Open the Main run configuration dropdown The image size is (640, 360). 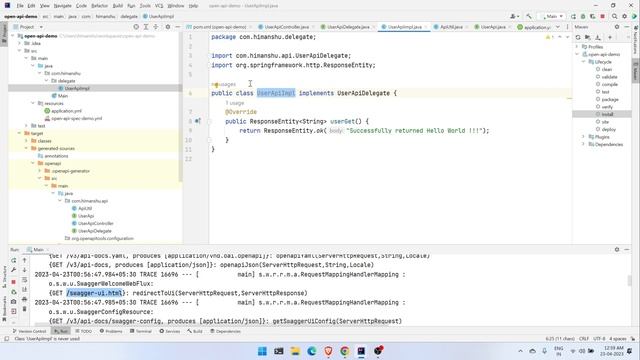point(552,16)
